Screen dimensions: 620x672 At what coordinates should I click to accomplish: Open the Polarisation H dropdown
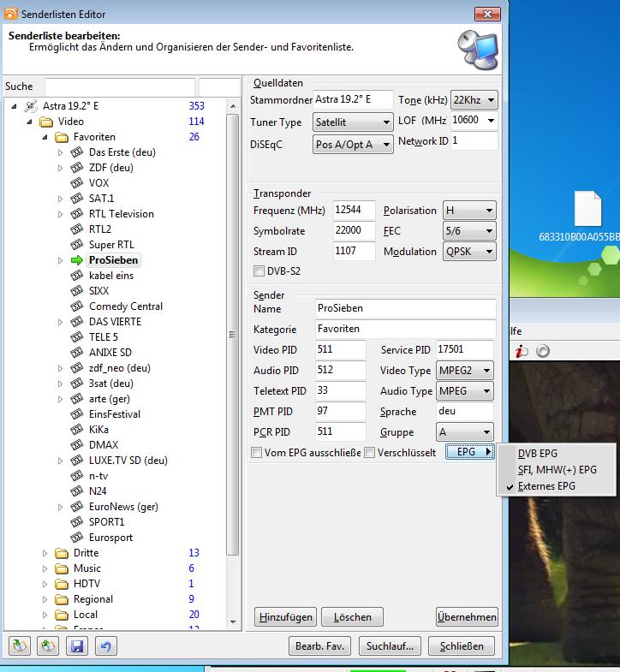(469, 211)
